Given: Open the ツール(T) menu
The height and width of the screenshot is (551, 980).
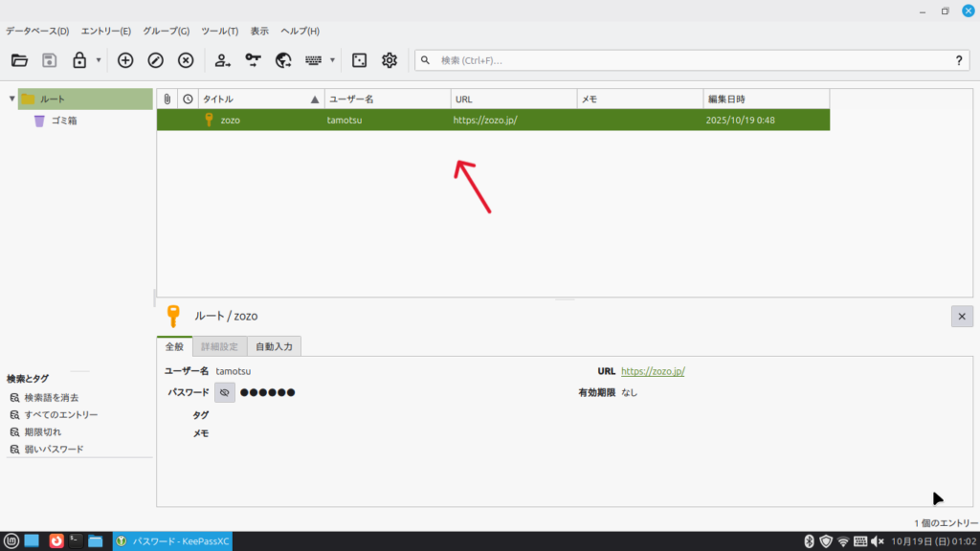Looking at the screenshot, I should click(220, 31).
